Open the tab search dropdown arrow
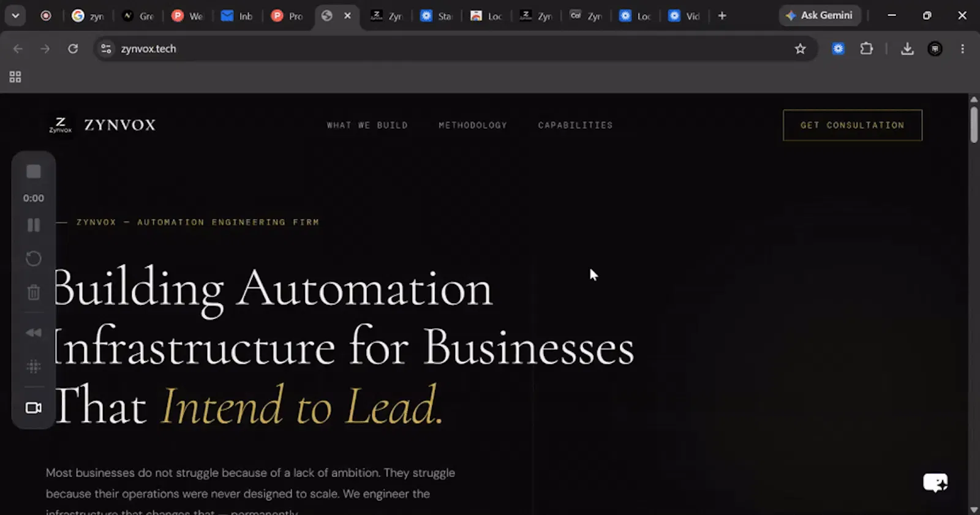Viewport: 980px width, 515px height. [15, 16]
